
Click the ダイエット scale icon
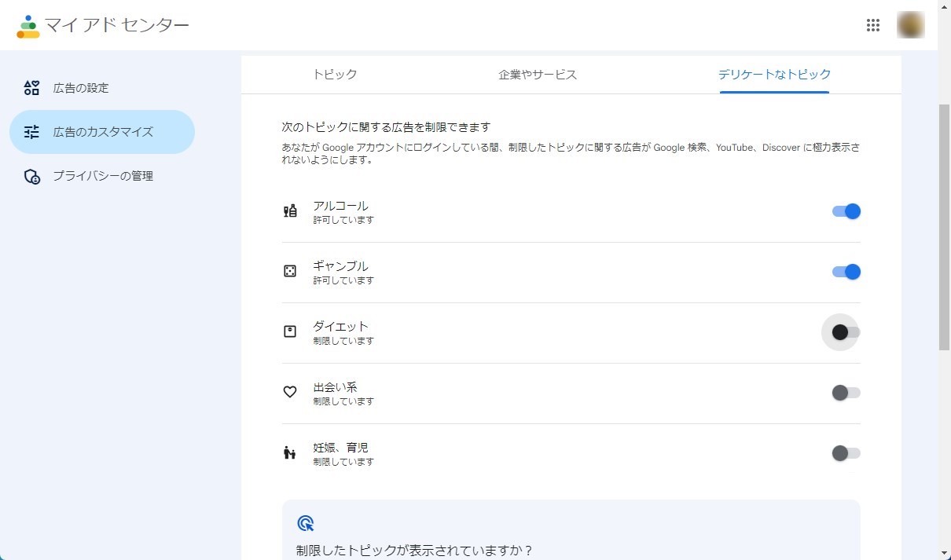point(290,331)
